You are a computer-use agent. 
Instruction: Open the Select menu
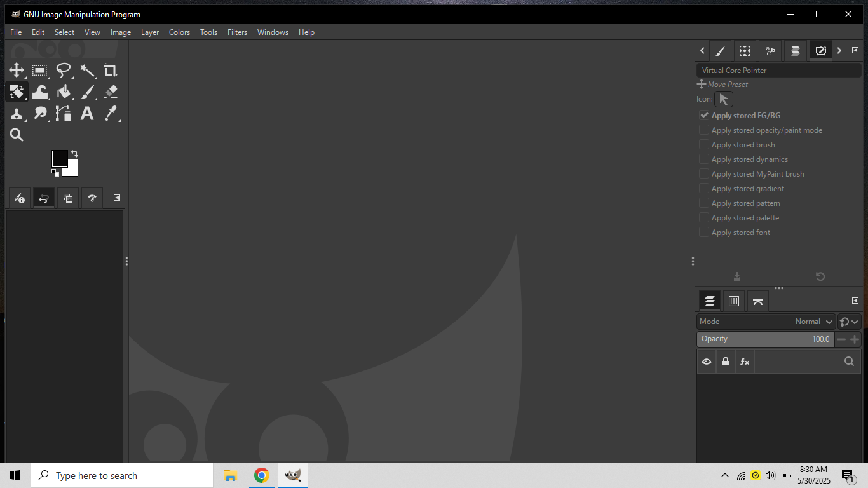point(64,32)
